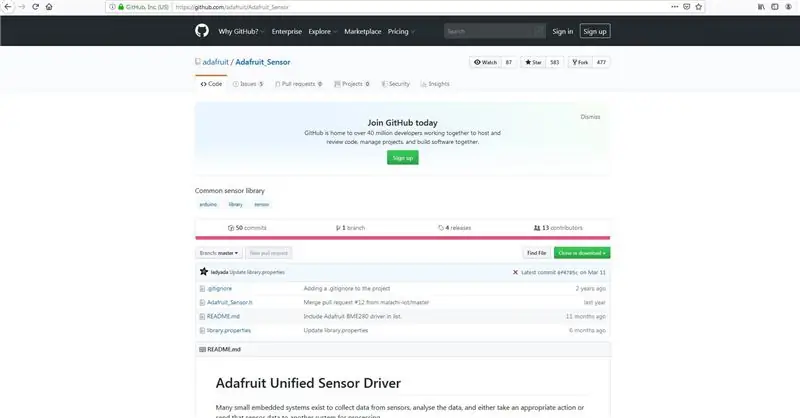This screenshot has height=418, width=800.
Task: Open the adafruit owner link
Action: click(215, 62)
